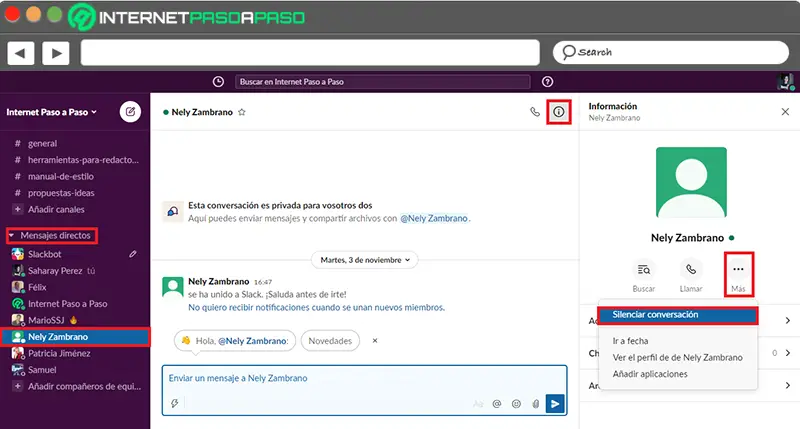
Task: Click the Novedades suggestion button
Action: pos(330,341)
